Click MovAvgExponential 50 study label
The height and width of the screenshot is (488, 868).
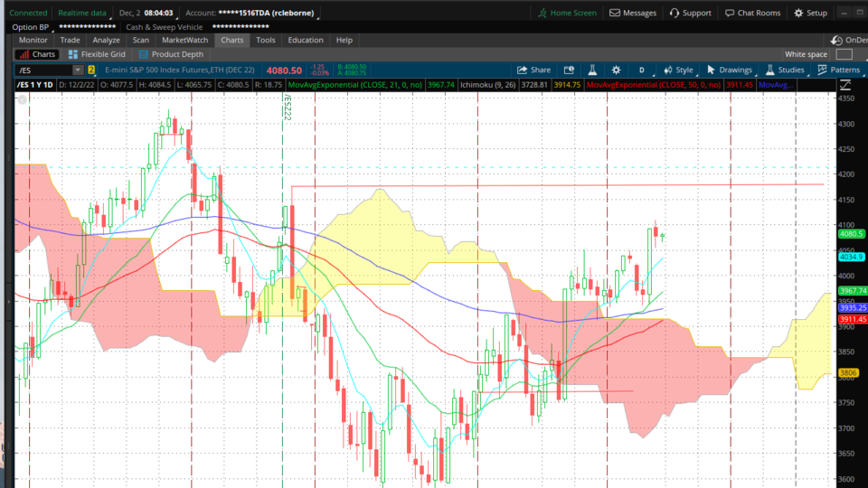coord(654,85)
